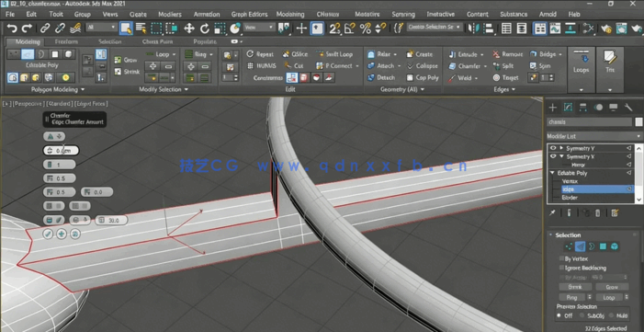Open the selection filter All dropdown
The height and width of the screenshot is (332, 644).
click(x=101, y=28)
